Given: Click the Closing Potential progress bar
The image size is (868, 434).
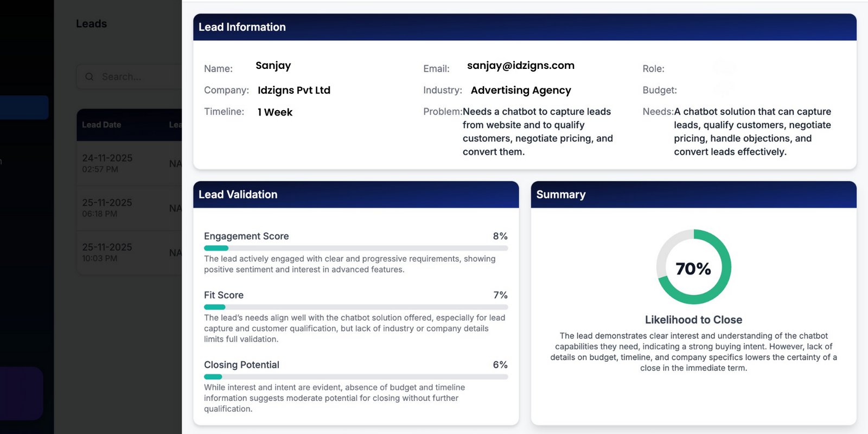Looking at the screenshot, I should [x=355, y=376].
